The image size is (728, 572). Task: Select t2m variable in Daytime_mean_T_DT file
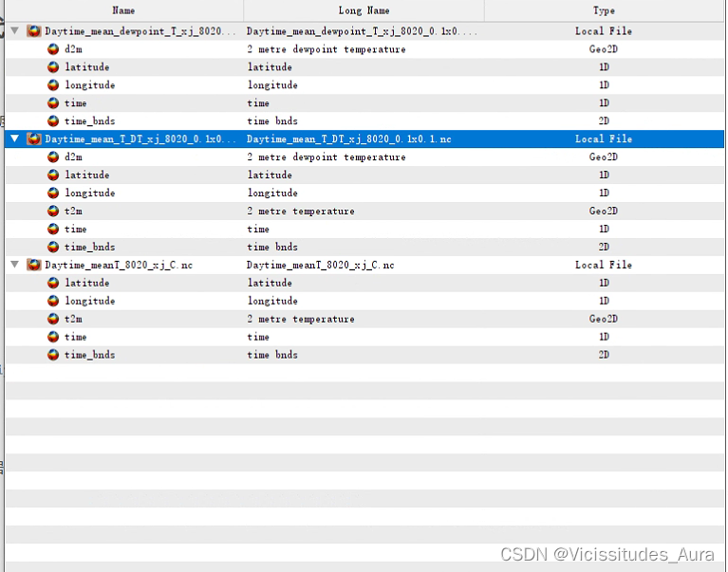pos(73,212)
